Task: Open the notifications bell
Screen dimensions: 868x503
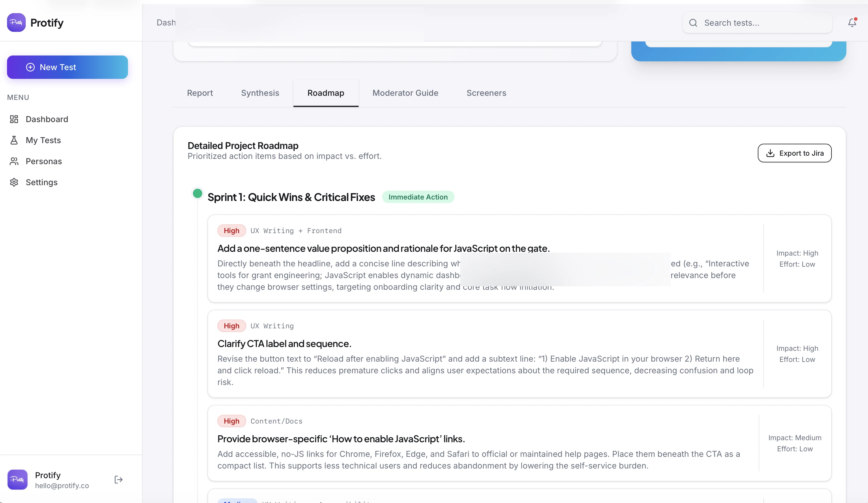Action: pos(852,23)
